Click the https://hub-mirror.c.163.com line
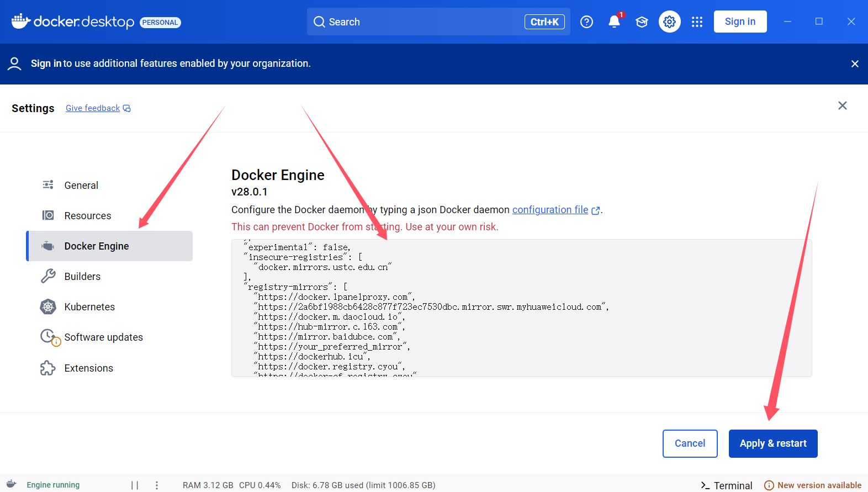Viewport: 868px width, 492px height. click(330, 326)
